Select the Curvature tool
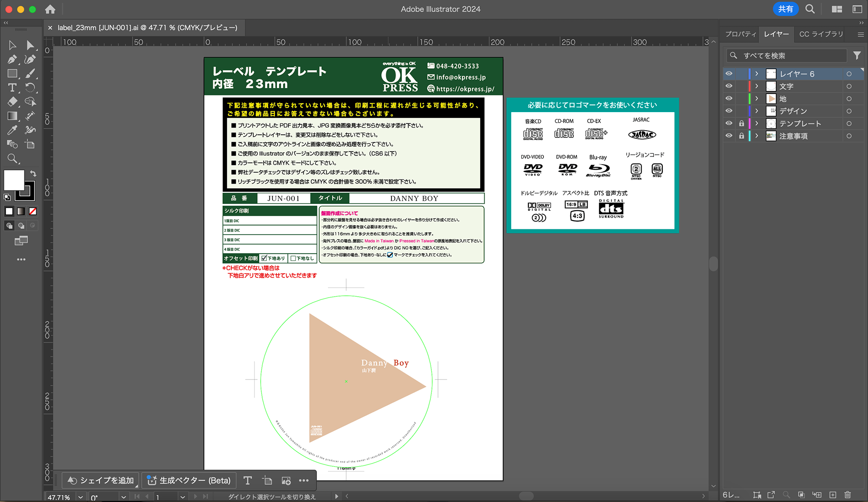868x502 pixels. 30,59
